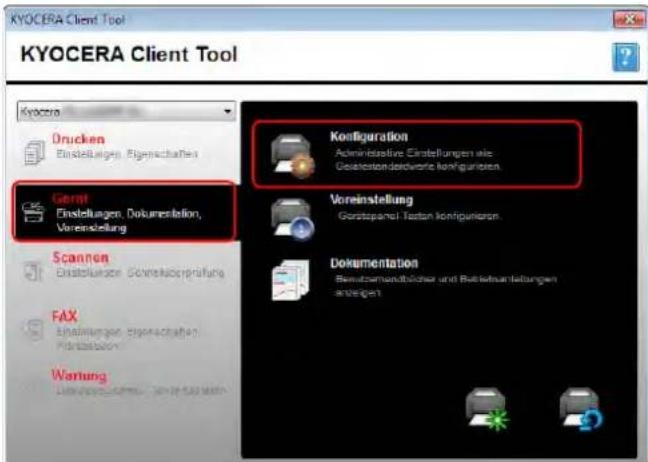Click the Konfiguration printer gear icon

click(x=292, y=157)
